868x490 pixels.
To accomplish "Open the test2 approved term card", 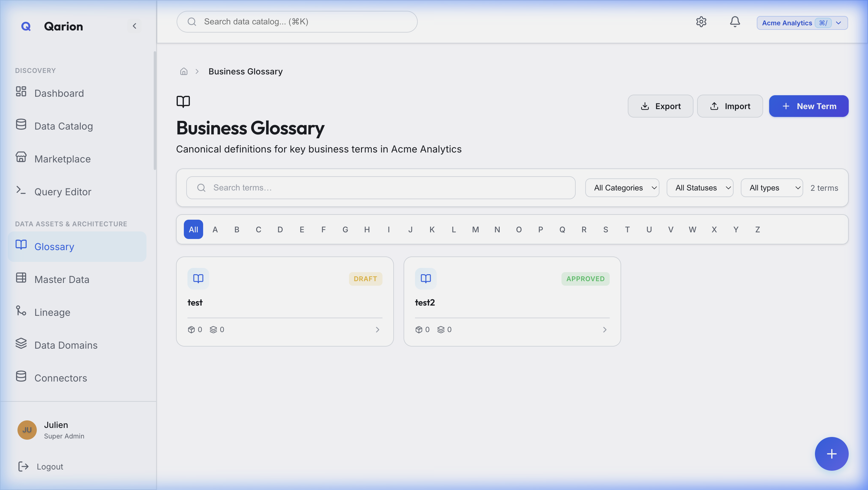I will (512, 302).
